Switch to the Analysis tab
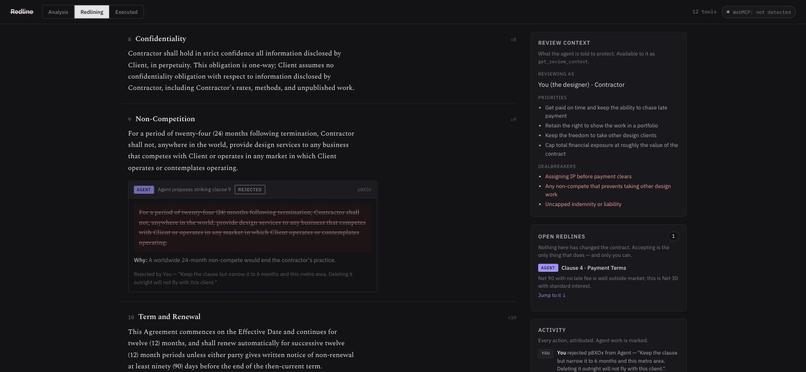806x372 pixels. coord(58,12)
